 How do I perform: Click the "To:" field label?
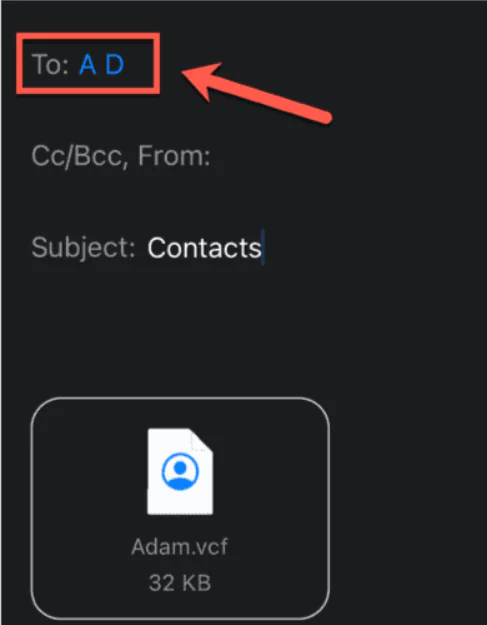(x=51, y=65)
